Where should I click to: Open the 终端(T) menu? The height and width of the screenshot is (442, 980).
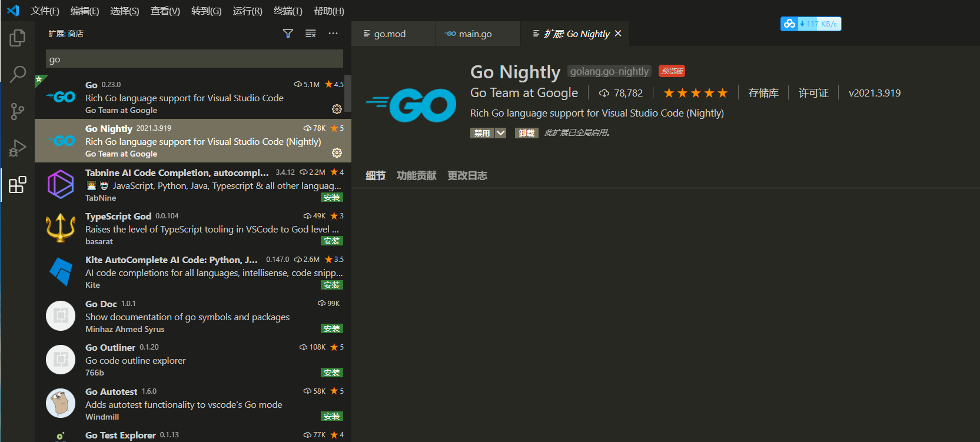point(288,11)
